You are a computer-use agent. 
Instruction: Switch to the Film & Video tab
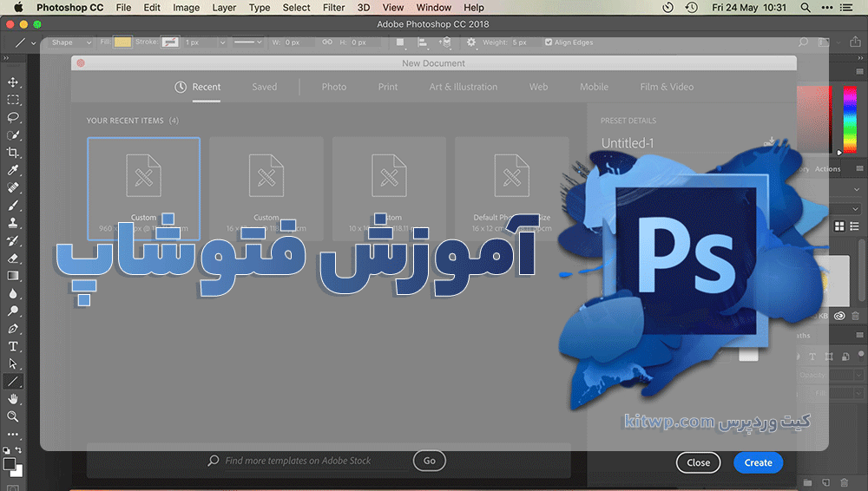tap(667, 87)
